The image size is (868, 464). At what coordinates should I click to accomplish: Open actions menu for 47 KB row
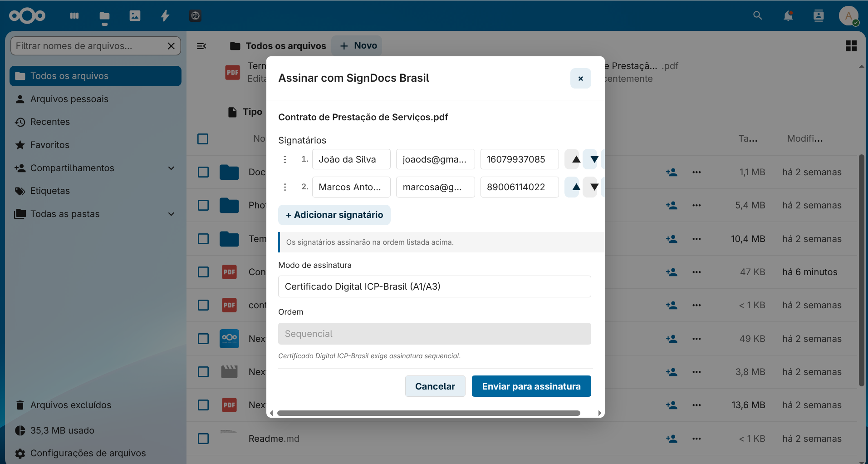click(x=696, y=272)
